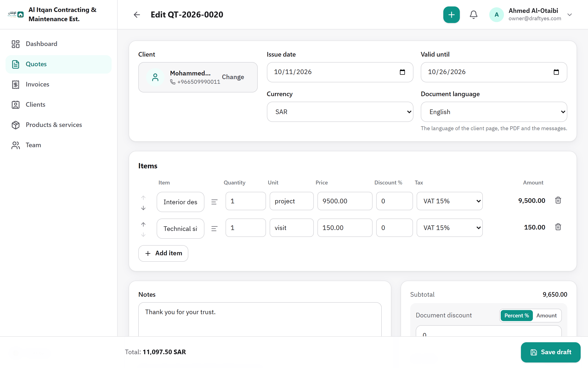This screenshot has height=368, width=588.
Task: Open the notifications bell
Action: point(473,14)
